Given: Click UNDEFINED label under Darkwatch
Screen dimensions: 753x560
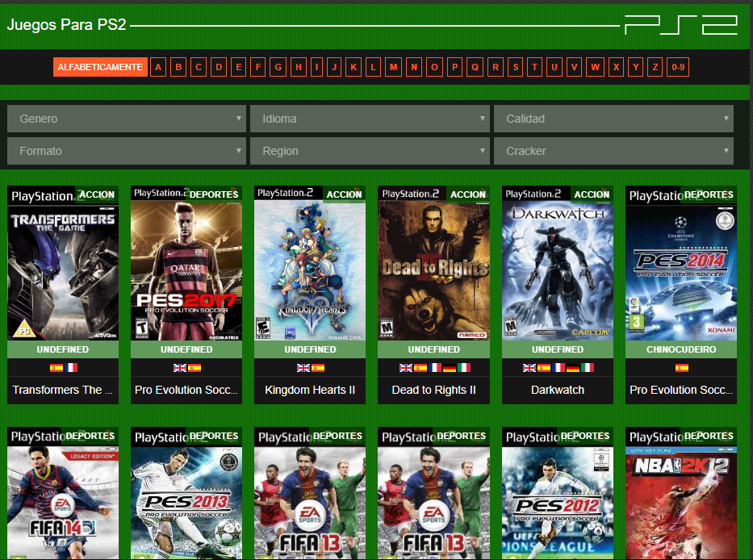Looking at the screenshot, I should pyautogui.click(x=558, y=349).
